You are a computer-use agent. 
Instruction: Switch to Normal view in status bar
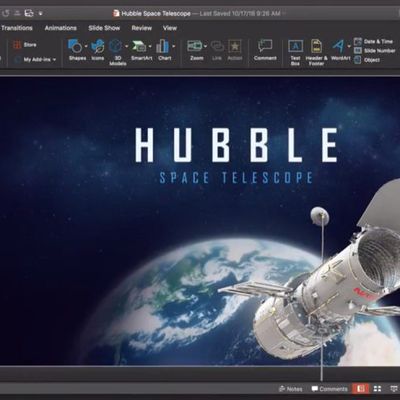(x=360, y=389)
